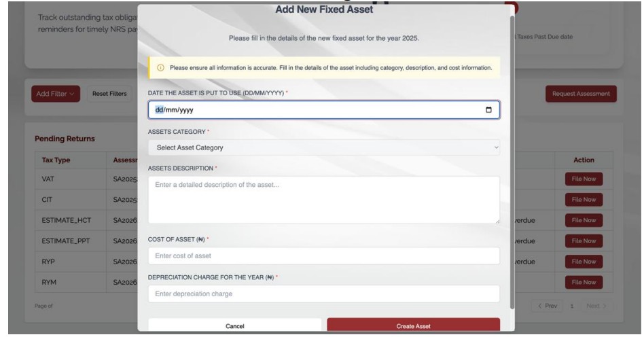The width and height of the screenshot is (644, 337).
Task: Cancel the Add New Fixed Asset dialog
Action: 235,326
